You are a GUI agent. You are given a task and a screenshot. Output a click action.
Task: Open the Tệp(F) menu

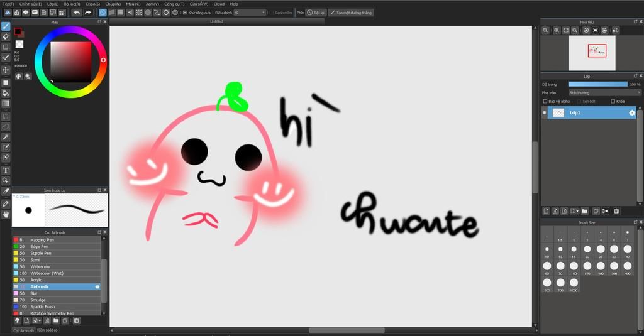[8, 4]
